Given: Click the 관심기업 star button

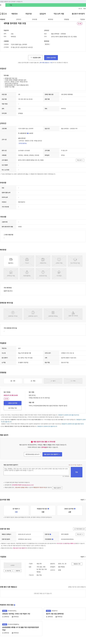Looking at the screenshot, I should 8,571.
